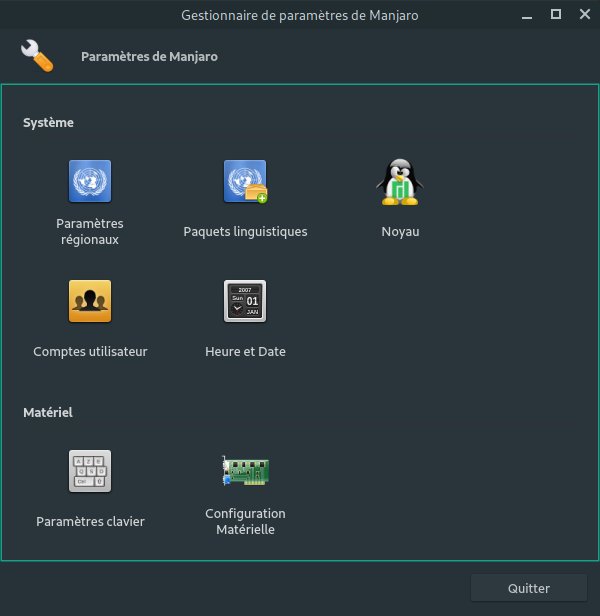Click the "Noyau" label
Image resolution: width=600 pixels, height=616 pixels.
coord(400,232)
